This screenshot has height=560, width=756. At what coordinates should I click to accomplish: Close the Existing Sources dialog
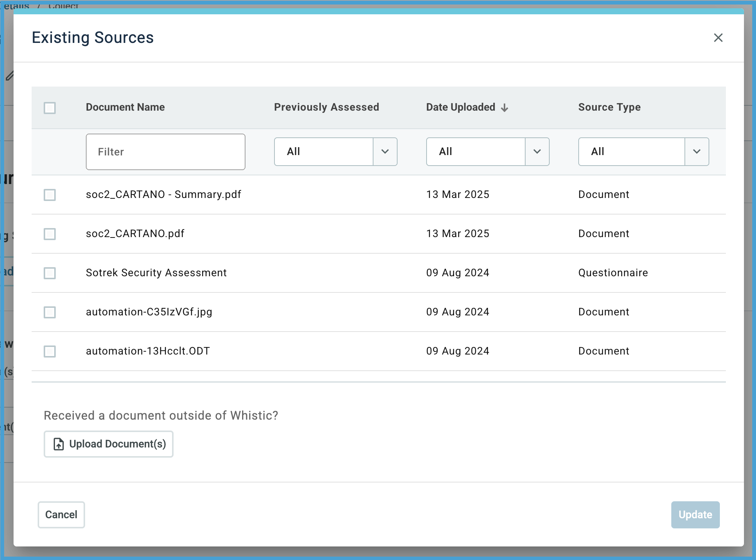pos(718,38)
